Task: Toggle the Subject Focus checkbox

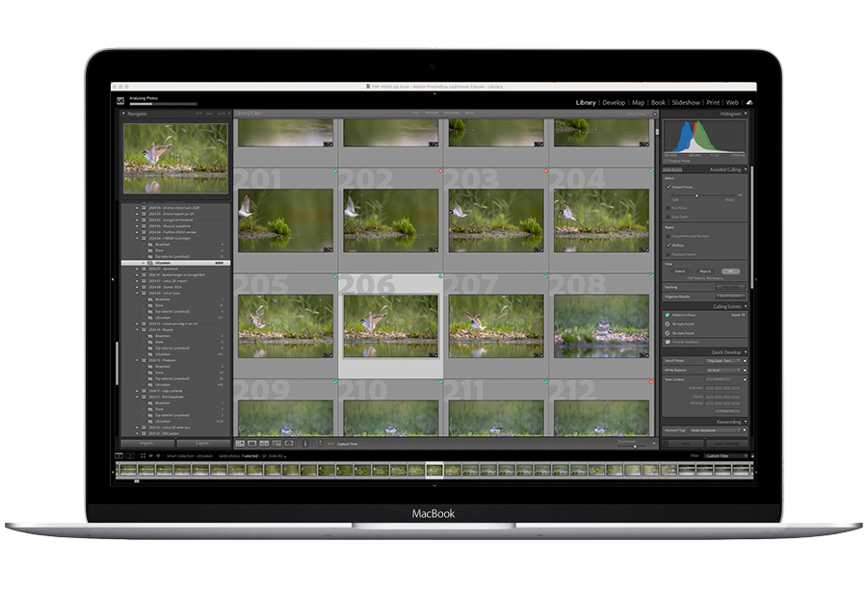Action: click(x=668, y=187)
